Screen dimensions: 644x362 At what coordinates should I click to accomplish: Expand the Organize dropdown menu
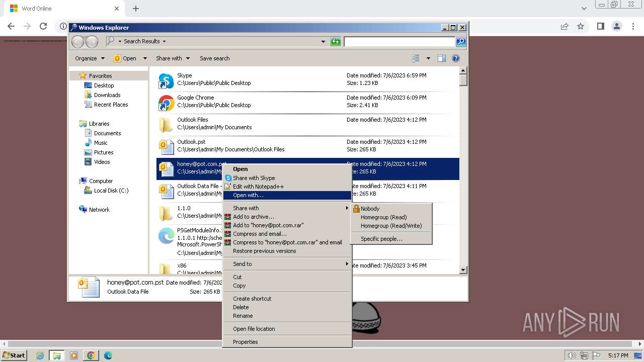[x=90, y=58]
